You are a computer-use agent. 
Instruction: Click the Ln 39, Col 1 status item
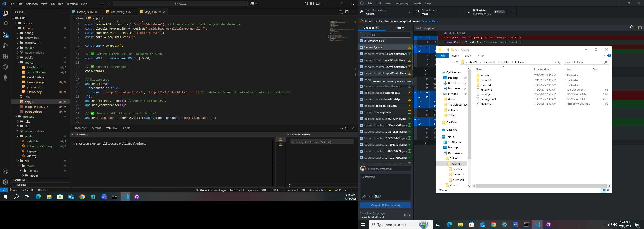tap(237, 190)
